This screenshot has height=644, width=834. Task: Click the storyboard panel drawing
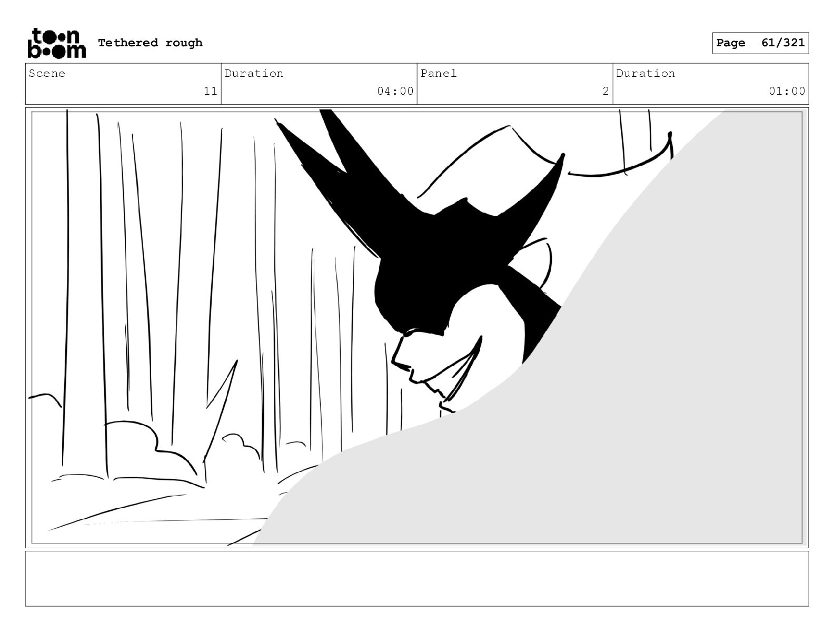(x=417, y=328)
